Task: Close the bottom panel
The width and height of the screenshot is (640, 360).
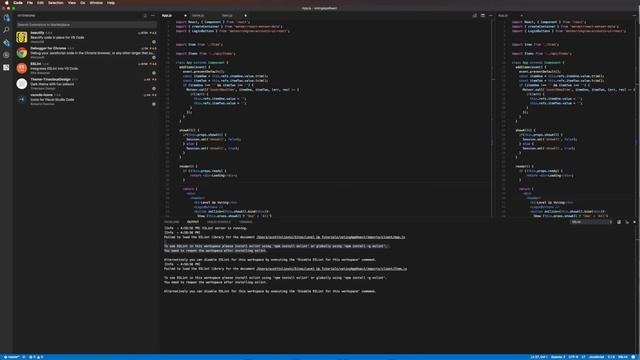Action: tap(634, 222)
